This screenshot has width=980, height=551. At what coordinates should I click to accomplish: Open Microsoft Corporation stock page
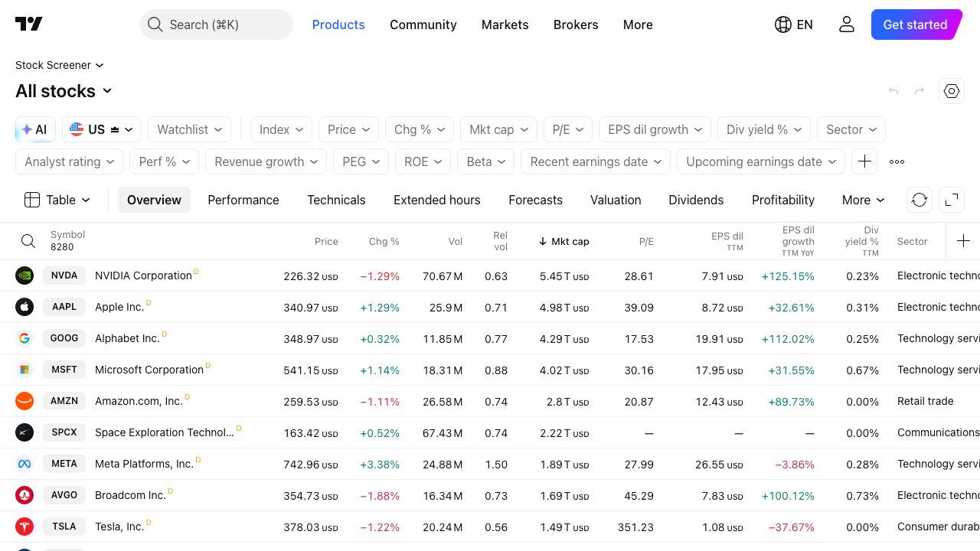click(x=149, y=370)
